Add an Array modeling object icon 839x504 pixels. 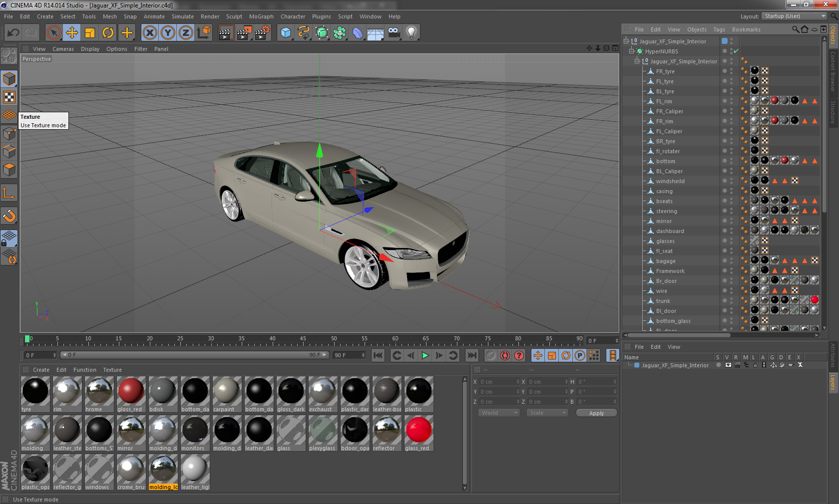pyautogui.click(x=340, y=33)
